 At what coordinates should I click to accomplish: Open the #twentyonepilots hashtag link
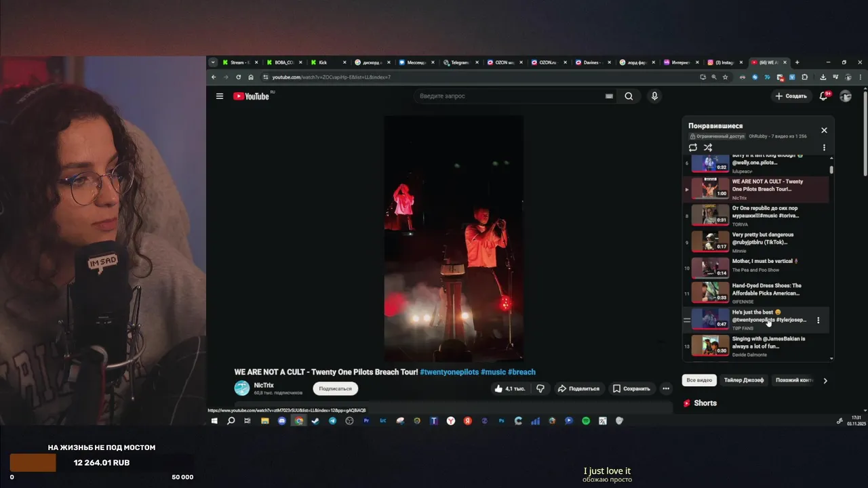tap(449, 372)
